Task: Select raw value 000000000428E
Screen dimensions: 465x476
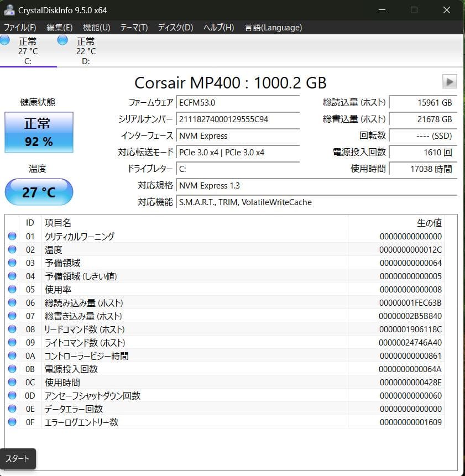Action: tap(411, 382)
